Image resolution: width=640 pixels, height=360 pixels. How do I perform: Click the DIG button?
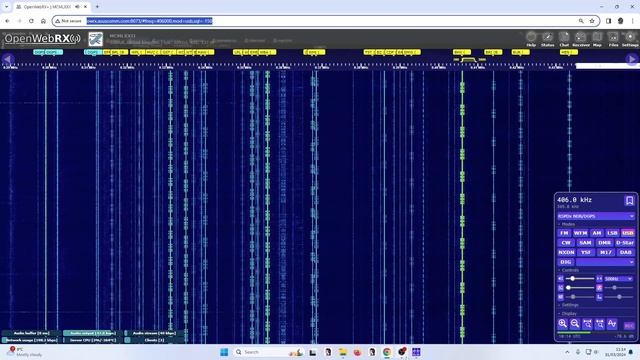point(566,262)
